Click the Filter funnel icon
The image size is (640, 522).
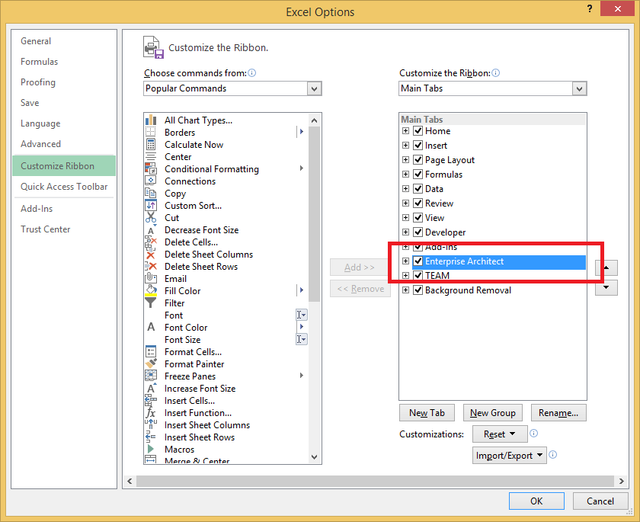point(151,303)
